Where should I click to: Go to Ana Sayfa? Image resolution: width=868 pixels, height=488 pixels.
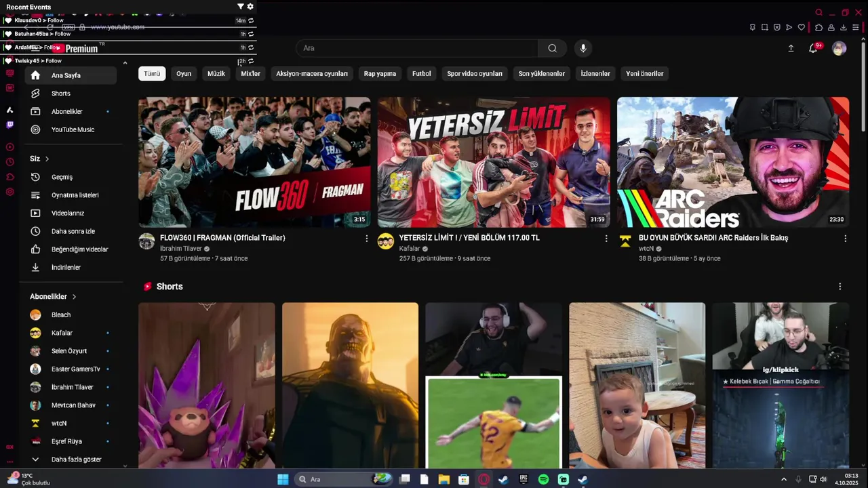pos(71,75)
